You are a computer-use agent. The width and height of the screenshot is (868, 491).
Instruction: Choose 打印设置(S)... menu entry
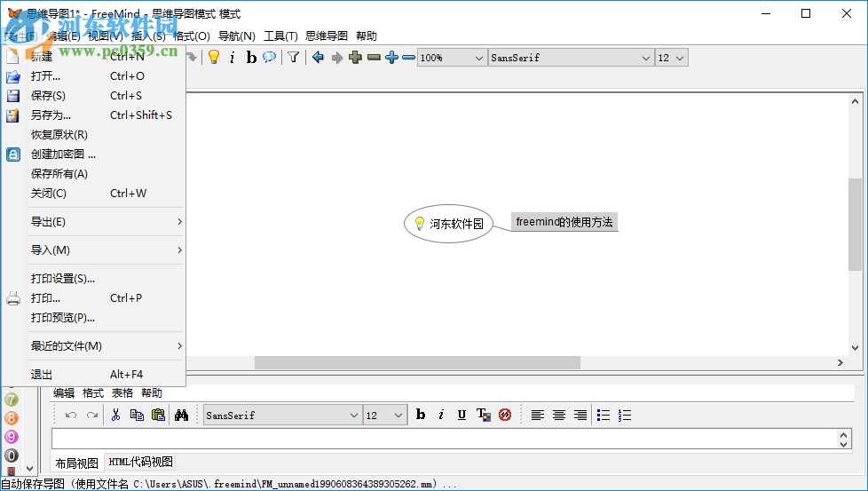(x=93, y=279)
